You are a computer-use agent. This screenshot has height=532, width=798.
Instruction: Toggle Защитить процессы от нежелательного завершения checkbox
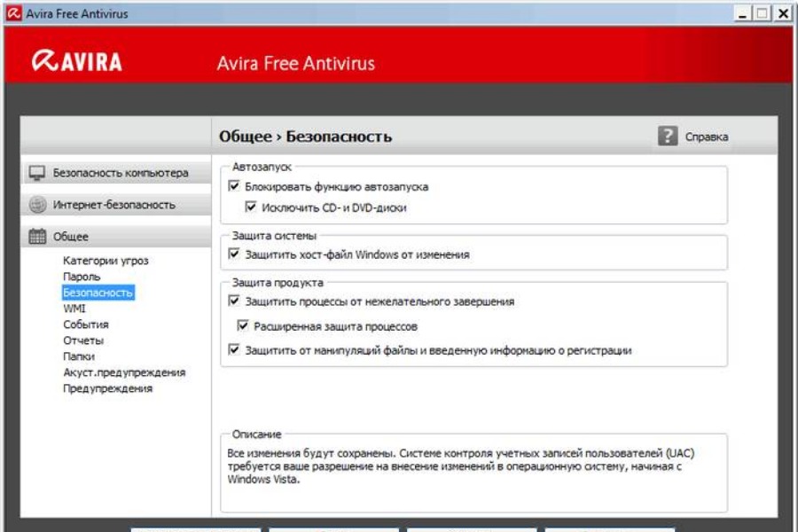[x=233, y=301]
